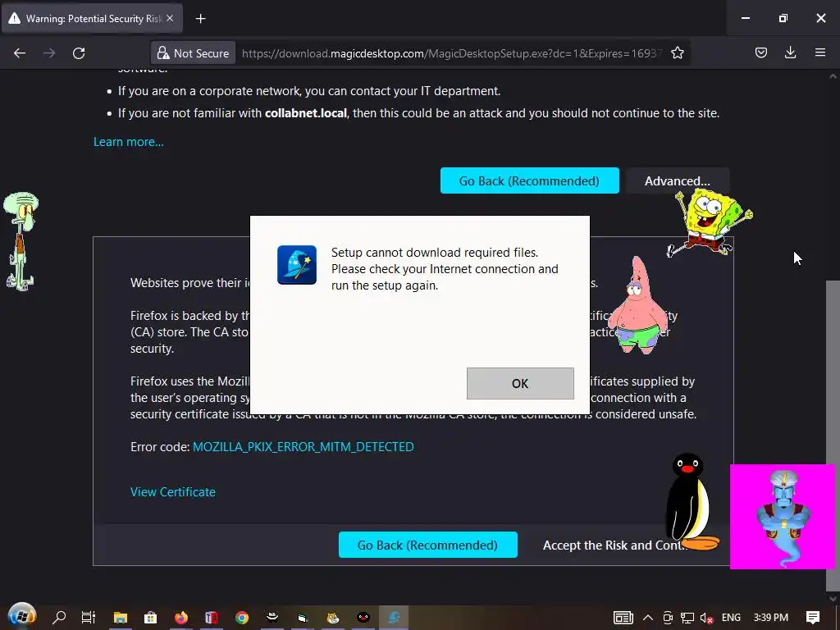Click the highlighted Magic Desktop setup taskbar icon

[394, 617]
